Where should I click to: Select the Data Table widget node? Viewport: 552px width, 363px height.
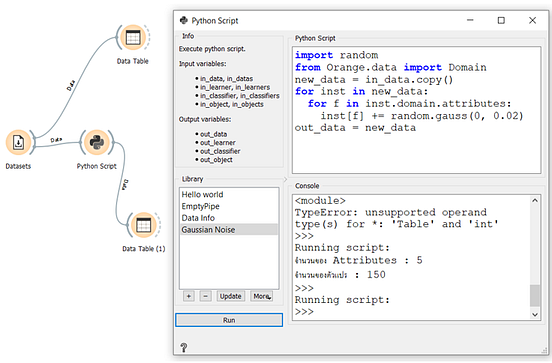click(133, 37)
